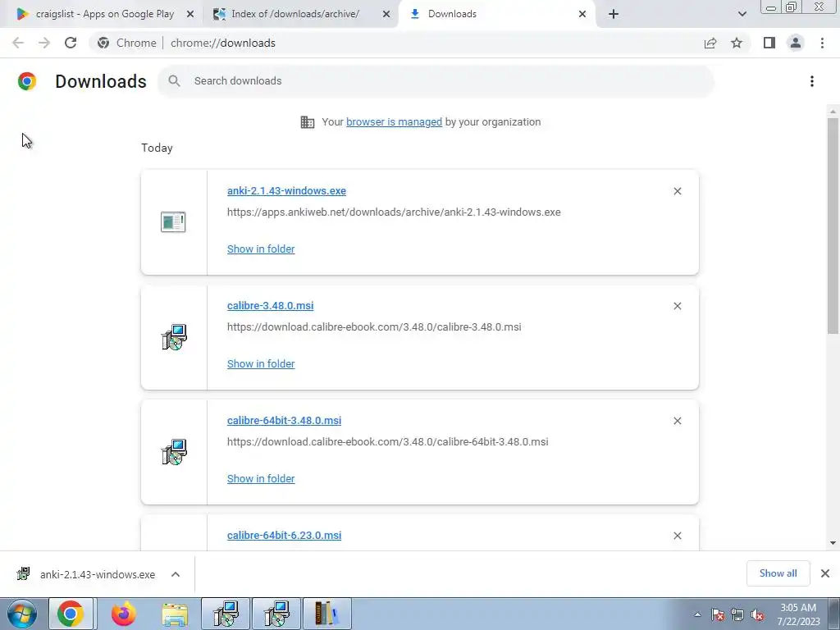Click the anki-2.1.43-windows.exe file icon in list
The width and height of the screenshot is (840, 630).
(x=173, y=221)
